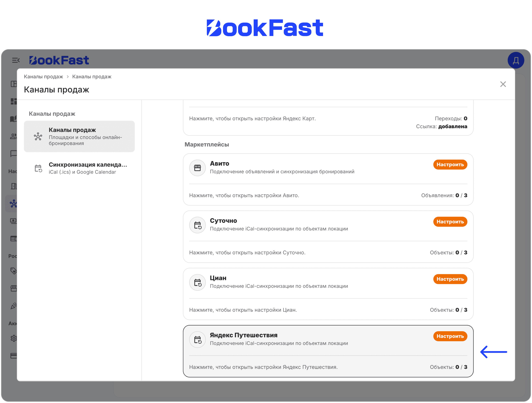This screenshot has height=403, width=532.
Task: Open the party popper icon in the left nav
Action: coord(13,306)
